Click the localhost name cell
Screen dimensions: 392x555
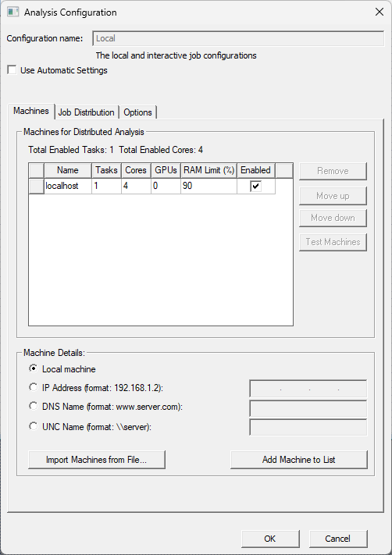(68, 187)
